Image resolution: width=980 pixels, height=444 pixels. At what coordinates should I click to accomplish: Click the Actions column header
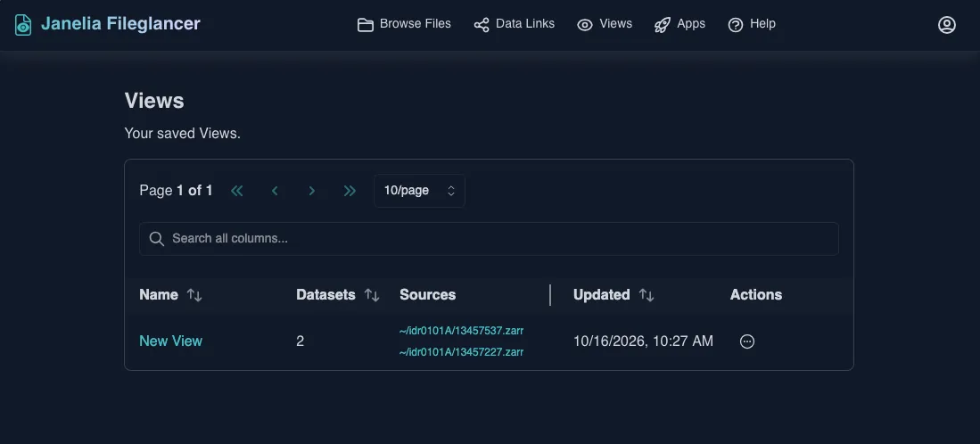point(755,295)
